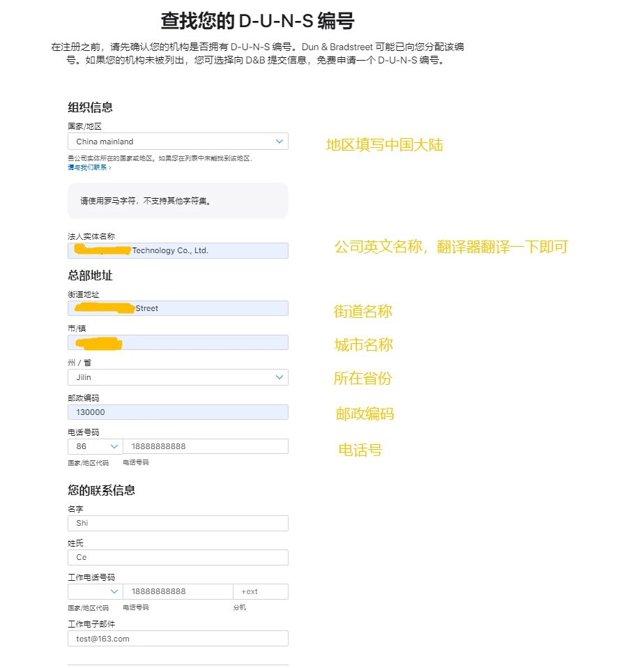Click the Roman characters notice box
The width and height of the screenshot is (644, 668).
point(178,201)
